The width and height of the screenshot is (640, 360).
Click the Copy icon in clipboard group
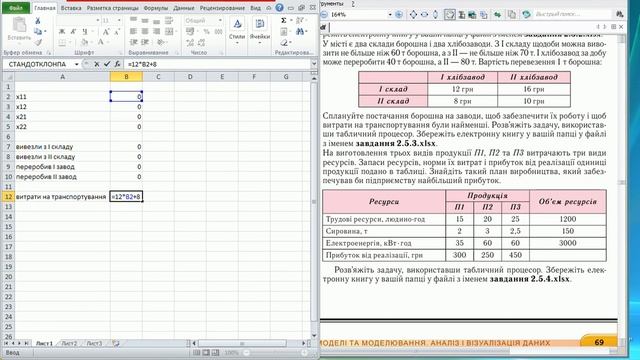38,31
